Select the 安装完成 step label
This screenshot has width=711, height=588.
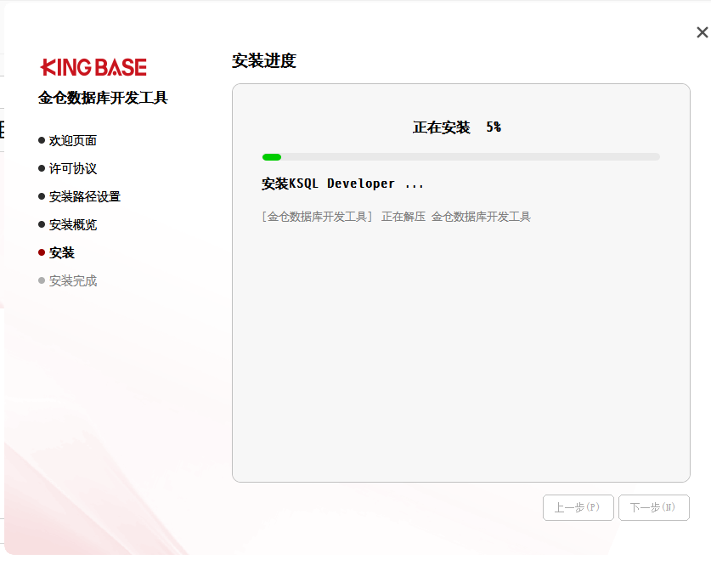point(73,281)
